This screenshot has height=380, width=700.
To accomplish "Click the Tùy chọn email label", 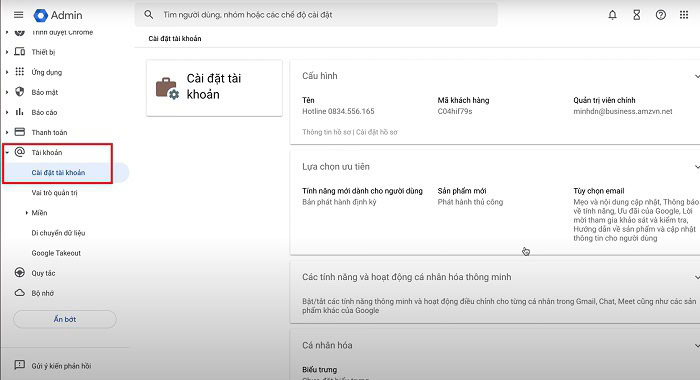I will click(599, 191).
